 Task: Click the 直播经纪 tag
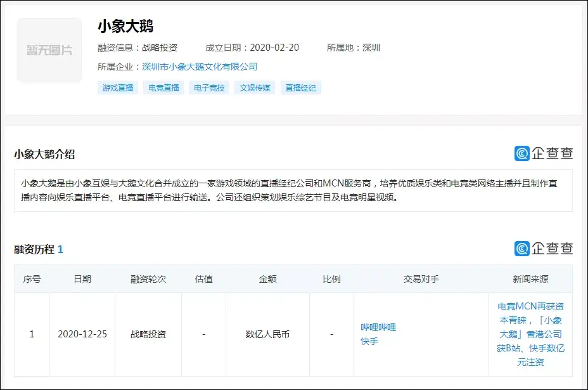click(x=300, y=88)
